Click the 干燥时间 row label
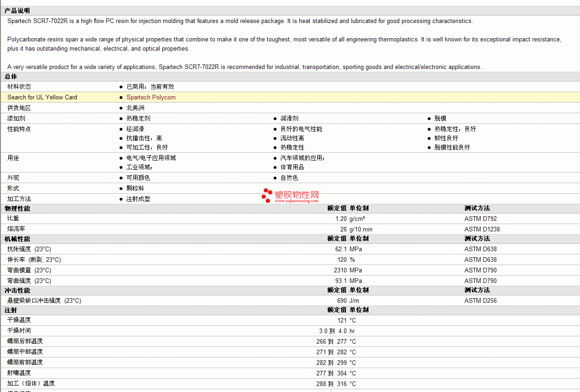Screen dimensions: 580x392 [x=19, y=330]
